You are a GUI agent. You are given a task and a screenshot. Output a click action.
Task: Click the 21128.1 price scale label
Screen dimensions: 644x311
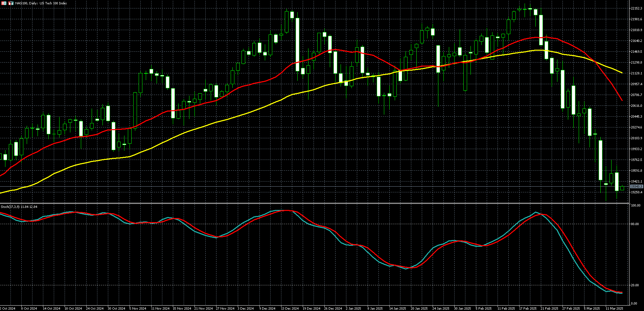[636, 73]
